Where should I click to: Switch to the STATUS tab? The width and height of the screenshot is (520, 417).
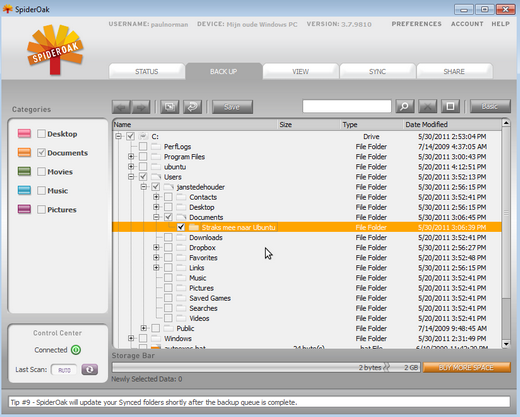pyautogui.click(x=147, y=71)
